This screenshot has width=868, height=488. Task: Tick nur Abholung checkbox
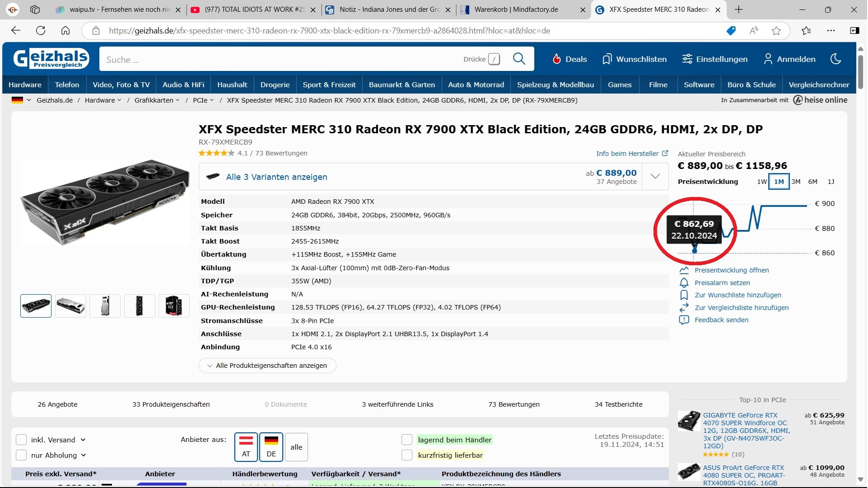coord(21,455)
